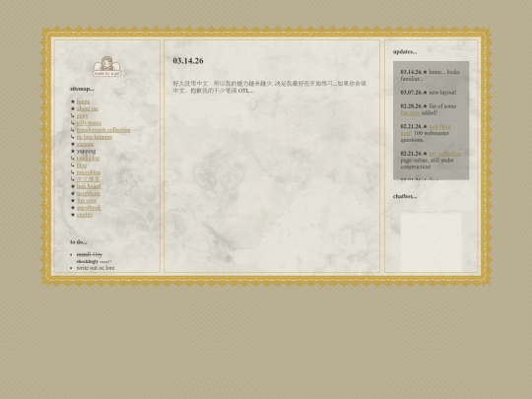Open the fan sites link in sitemap
The width and height of the screenshot is (532, 399).
[x=87, y=201]
